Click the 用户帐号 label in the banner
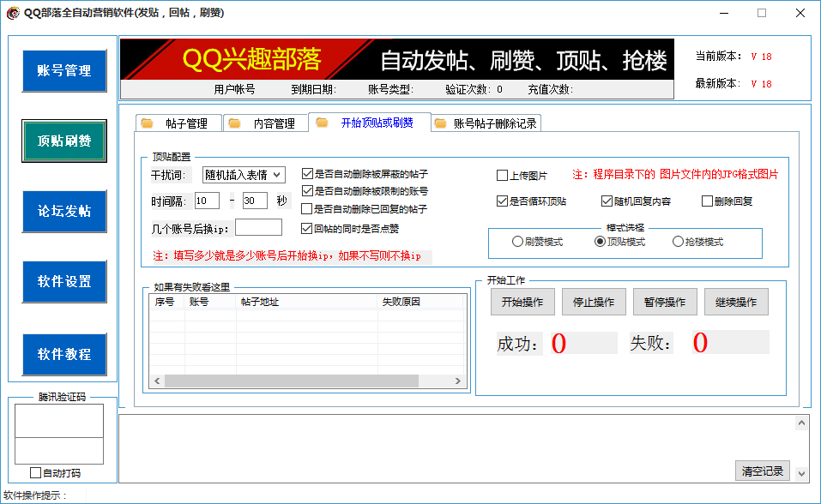 coord(234,89)
